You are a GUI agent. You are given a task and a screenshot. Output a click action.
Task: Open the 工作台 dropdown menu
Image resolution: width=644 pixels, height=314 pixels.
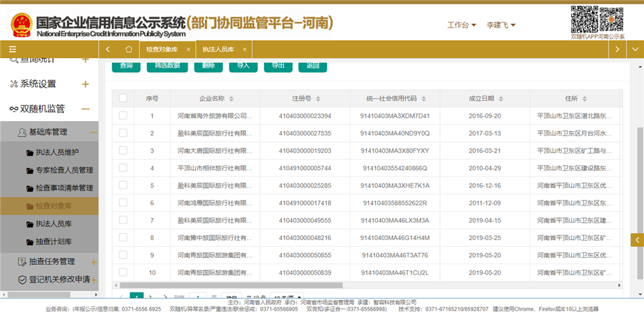click(462, 25)
